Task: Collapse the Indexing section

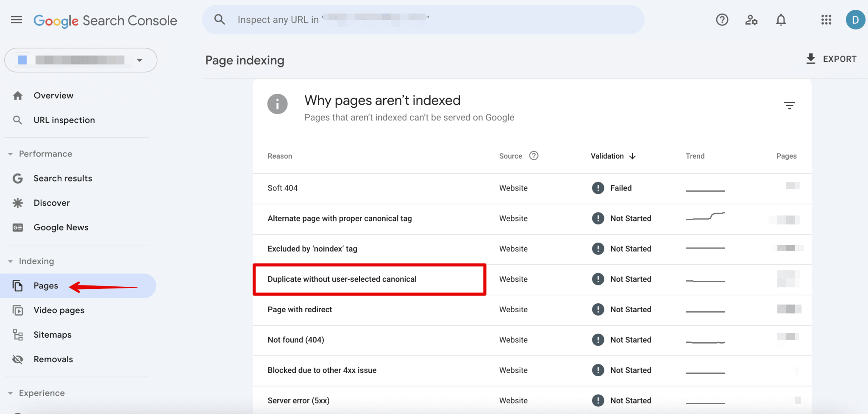Action: [x=10, y=261]
